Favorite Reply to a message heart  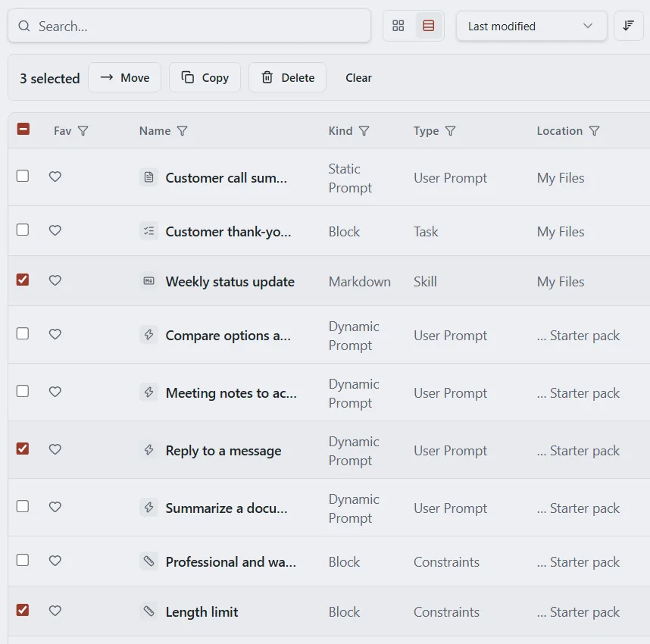pyautogui.click(x=55, y=449)
